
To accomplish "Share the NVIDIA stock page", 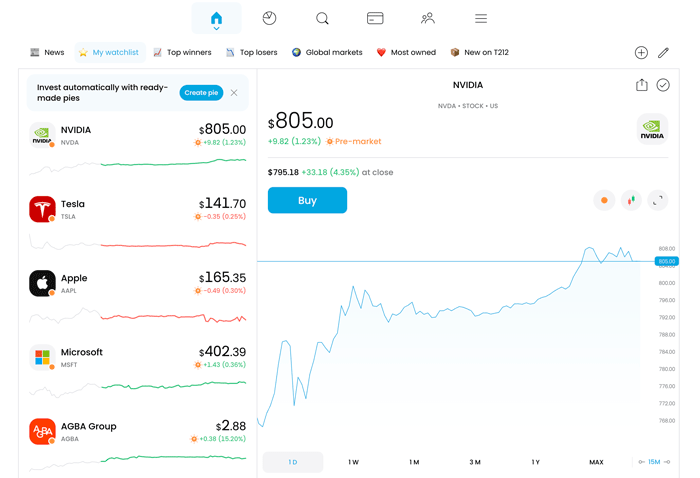I will click(641, 85).
